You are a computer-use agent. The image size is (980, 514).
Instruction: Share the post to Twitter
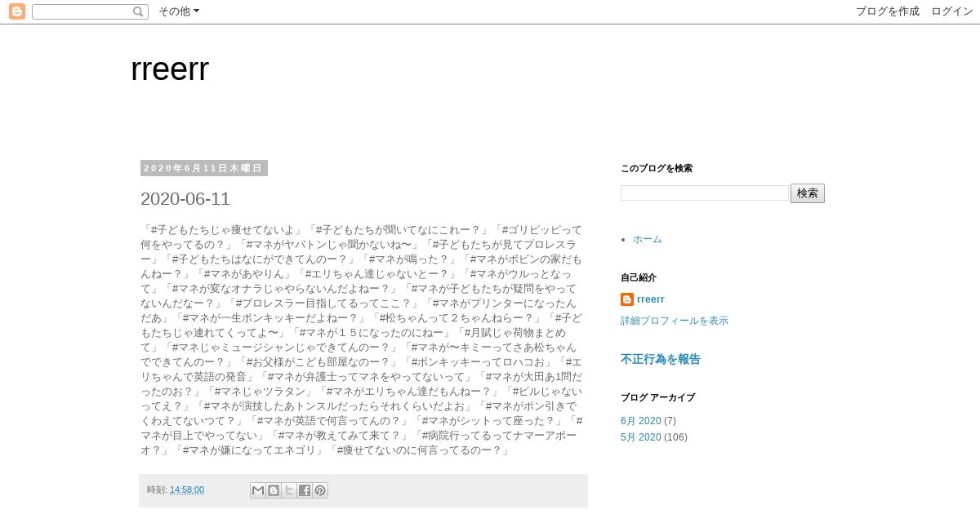point(289,490)
